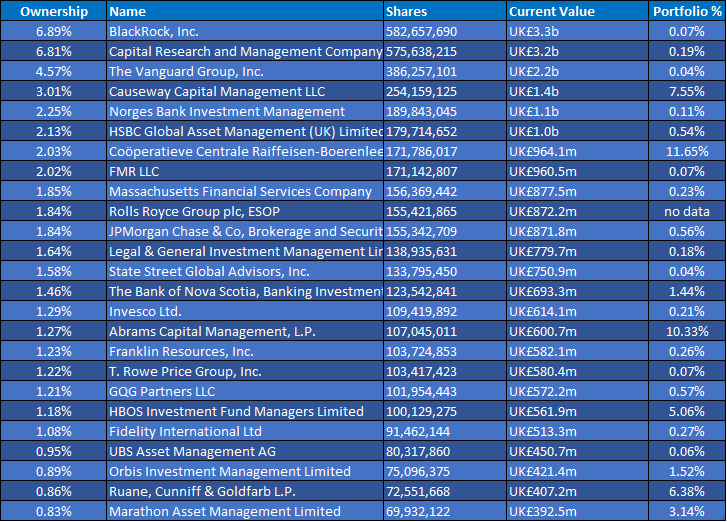727x522 pixels.
Task: Select Massachusetts Financial Services Company cell
Action: point(245,191)
